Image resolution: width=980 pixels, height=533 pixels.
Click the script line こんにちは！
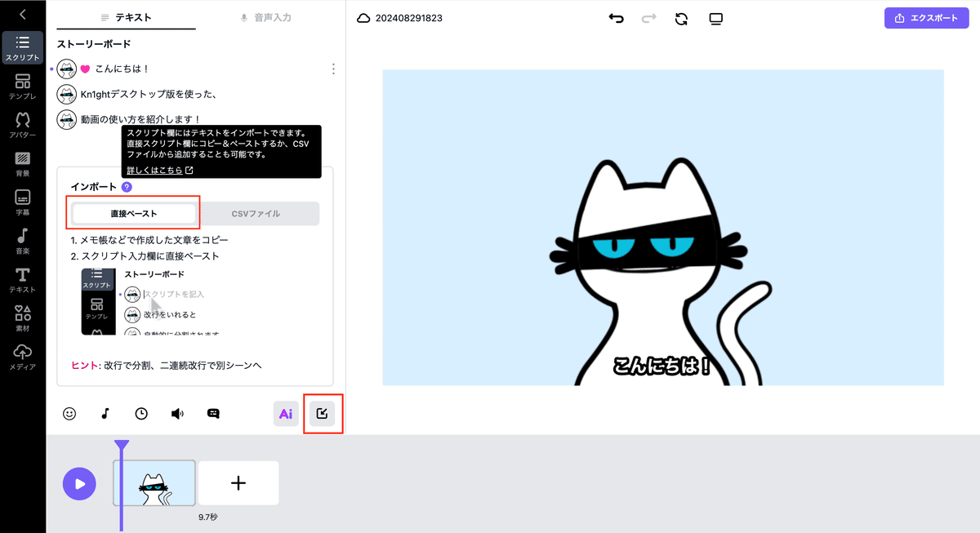122,69
